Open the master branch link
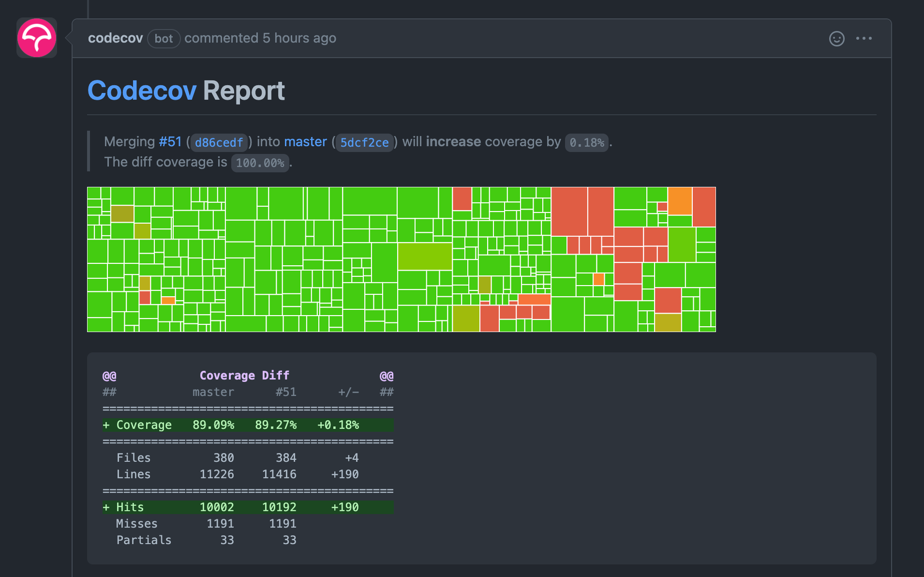Image resolution: width=924 pixels, height=577 pixels. tap(305, 142)
